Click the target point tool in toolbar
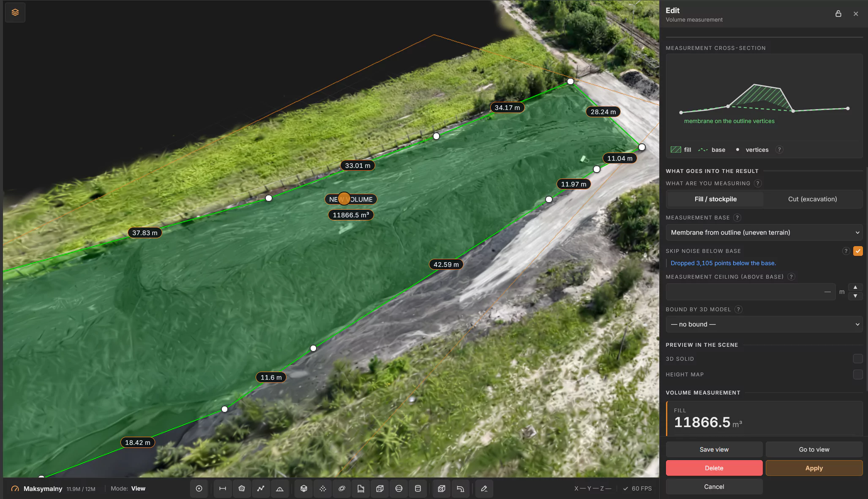 199,488
